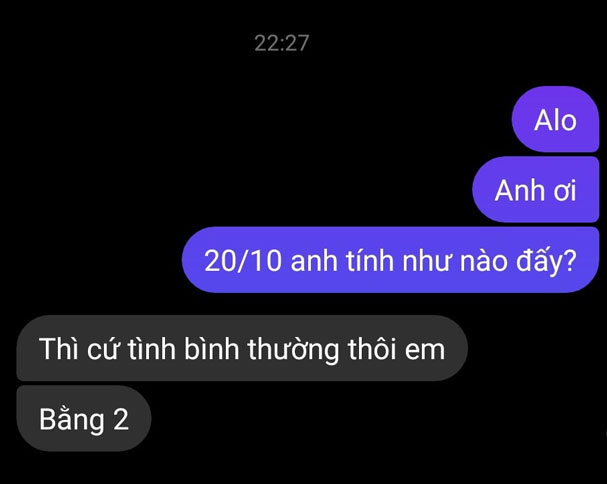Image resolution: width=607 pixels, height=484 pixels.
Task: Click the number '2' in 'Bằng 2'
Action: point(121,420)
